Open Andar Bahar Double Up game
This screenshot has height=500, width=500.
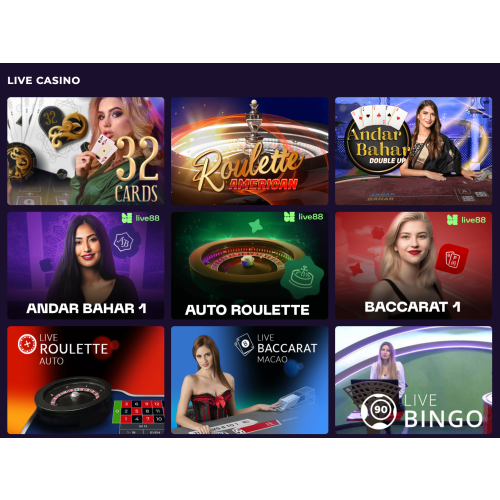(x=413, y=151)
